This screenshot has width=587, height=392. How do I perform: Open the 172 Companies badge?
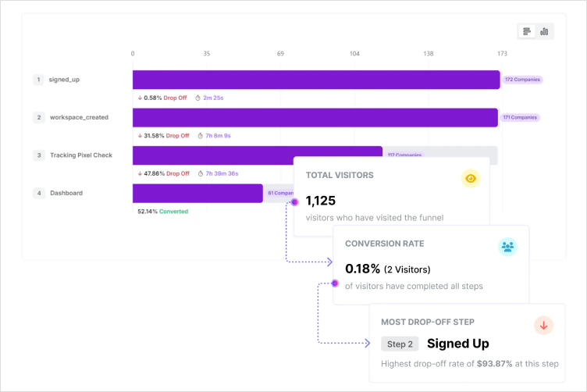click(522, 80)
